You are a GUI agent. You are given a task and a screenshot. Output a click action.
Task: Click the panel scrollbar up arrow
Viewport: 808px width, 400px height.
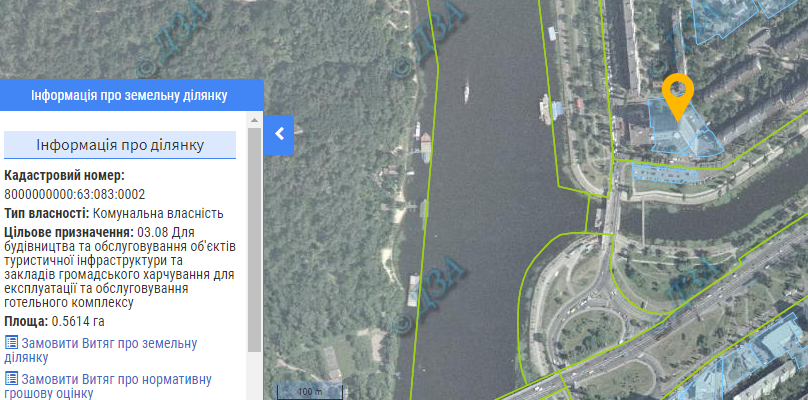point(254,120)
